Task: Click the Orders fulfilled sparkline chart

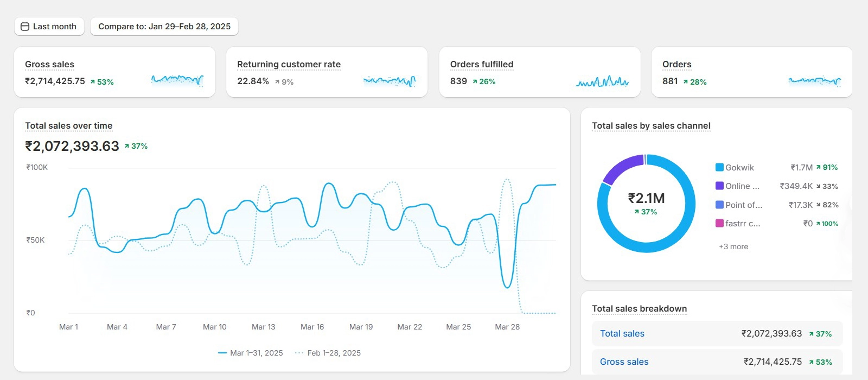Action: click(x=602, y=82)
